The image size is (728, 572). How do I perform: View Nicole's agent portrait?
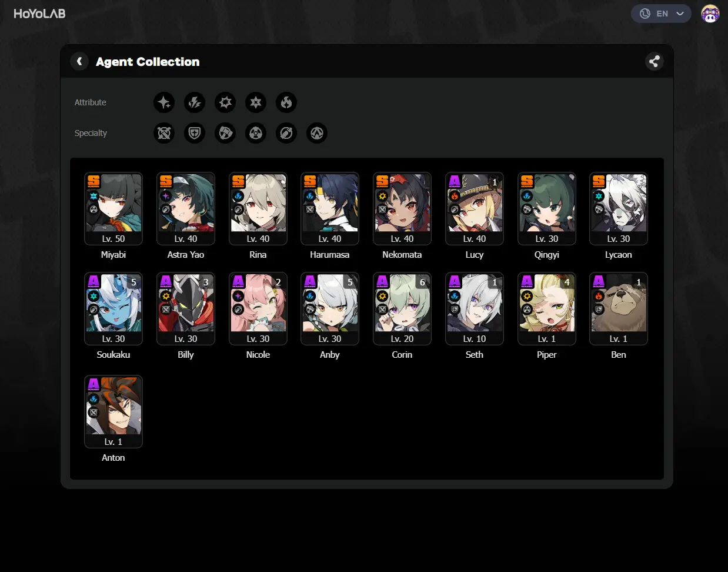258,308
